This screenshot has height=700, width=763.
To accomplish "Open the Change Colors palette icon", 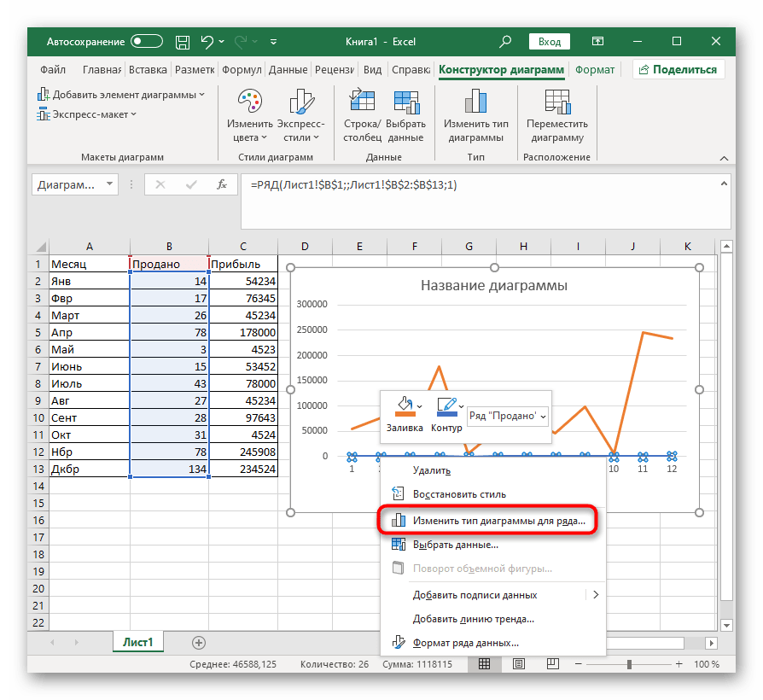I will [x=249, y=103].
